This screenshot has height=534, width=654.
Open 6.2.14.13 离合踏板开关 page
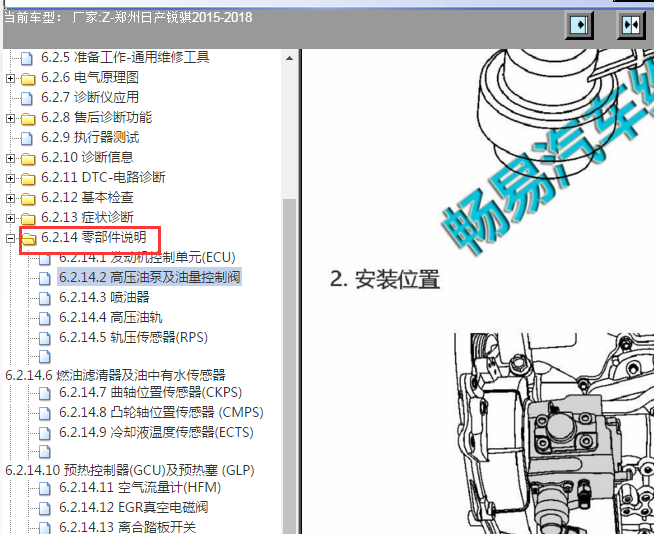click(x=127, y=527)
